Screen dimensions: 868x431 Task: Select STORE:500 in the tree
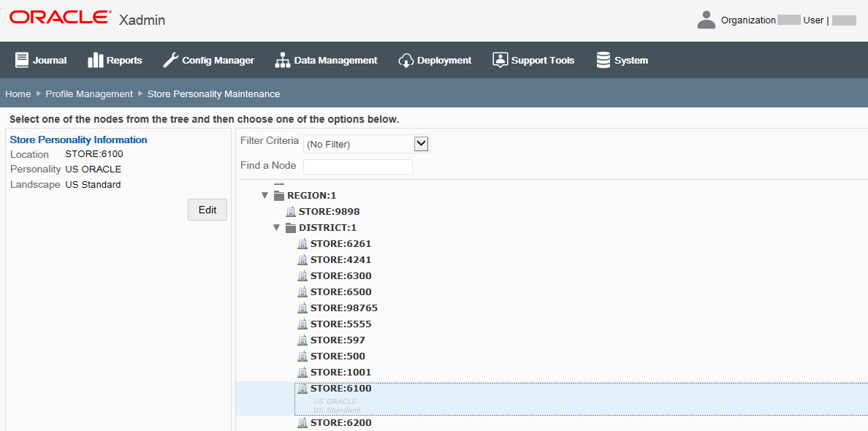[x=338, y=356]
